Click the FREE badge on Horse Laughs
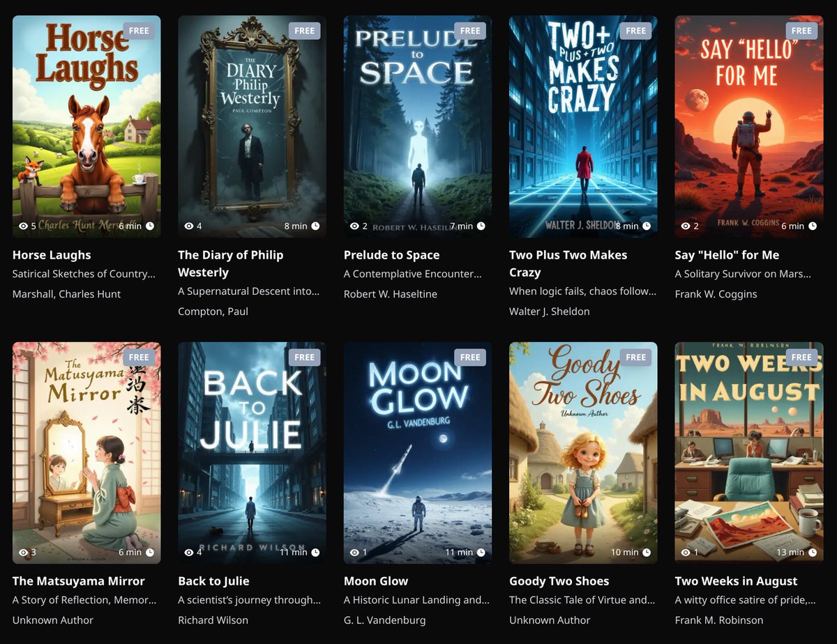The image size is (837, 644). pos(139,31)
